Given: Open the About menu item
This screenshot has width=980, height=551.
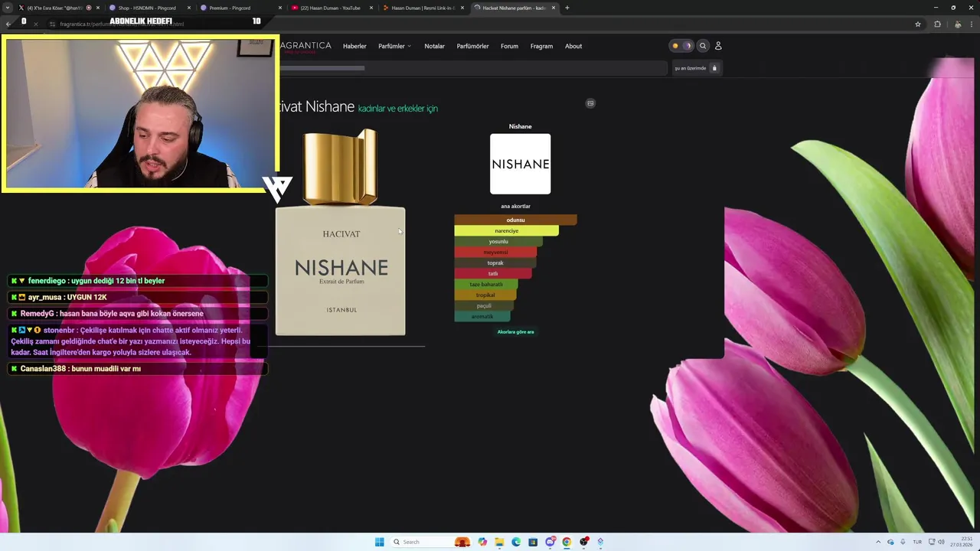Looking at the screenshot, I should pyautogui.click(x=573, y=46).
